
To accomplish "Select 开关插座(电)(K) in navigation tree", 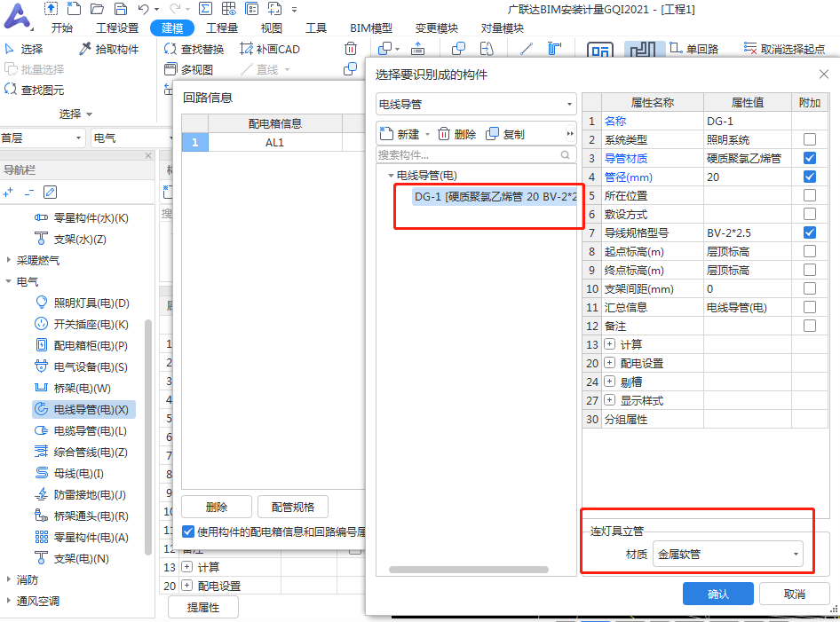I will (82, 325).
